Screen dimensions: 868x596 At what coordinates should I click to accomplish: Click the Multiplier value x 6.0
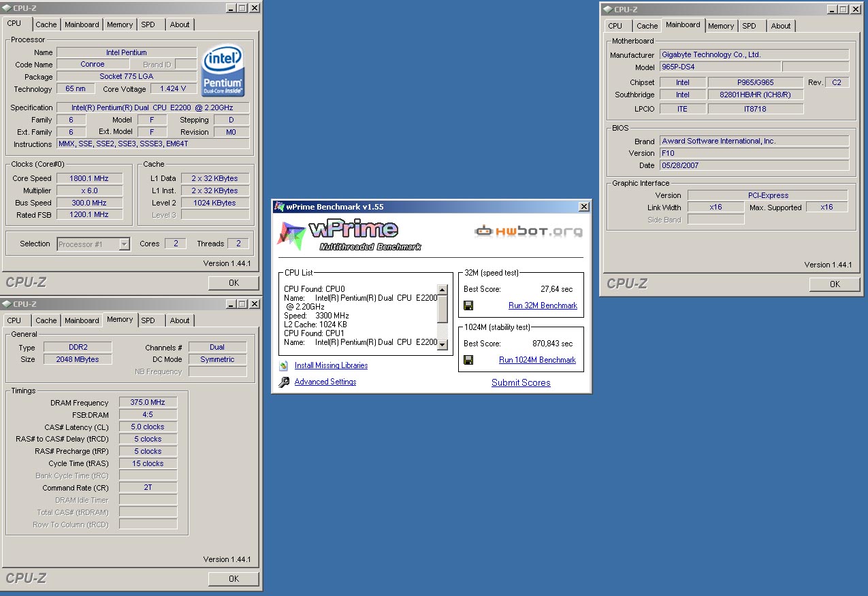tap(89, 191)
